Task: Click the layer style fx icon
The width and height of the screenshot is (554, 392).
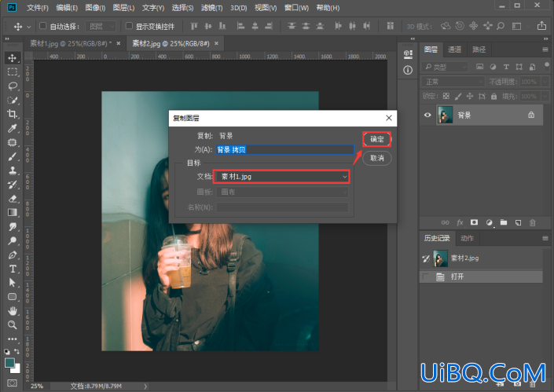Action: point(460,222)
